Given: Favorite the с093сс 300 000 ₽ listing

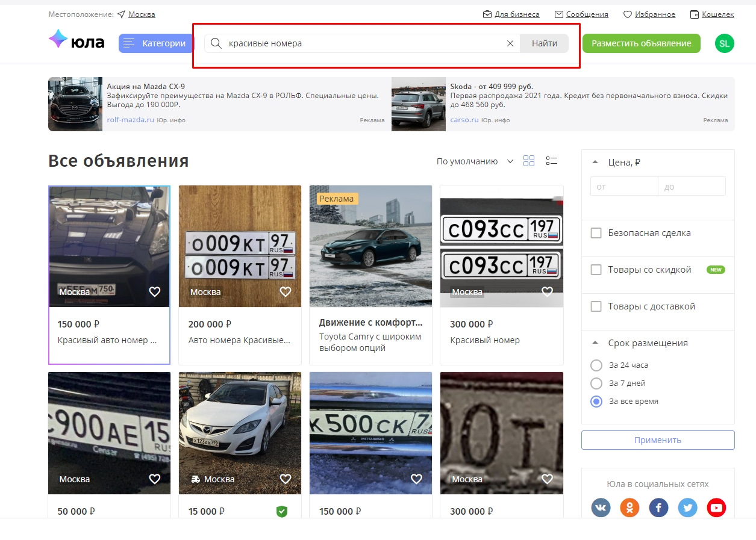Looking at the screenshot, I should (x=547, y=292).
